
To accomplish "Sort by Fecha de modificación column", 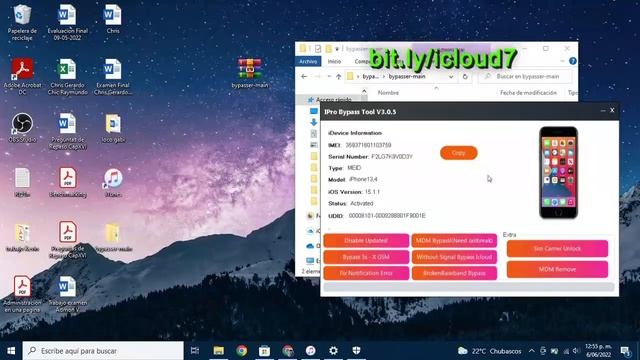I will (x=528, y=93).
